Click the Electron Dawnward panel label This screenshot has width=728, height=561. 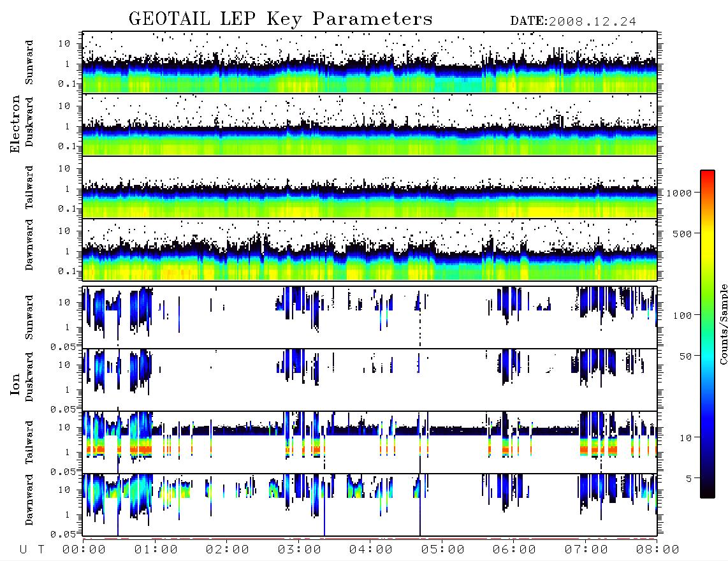(x=29, y=245)
